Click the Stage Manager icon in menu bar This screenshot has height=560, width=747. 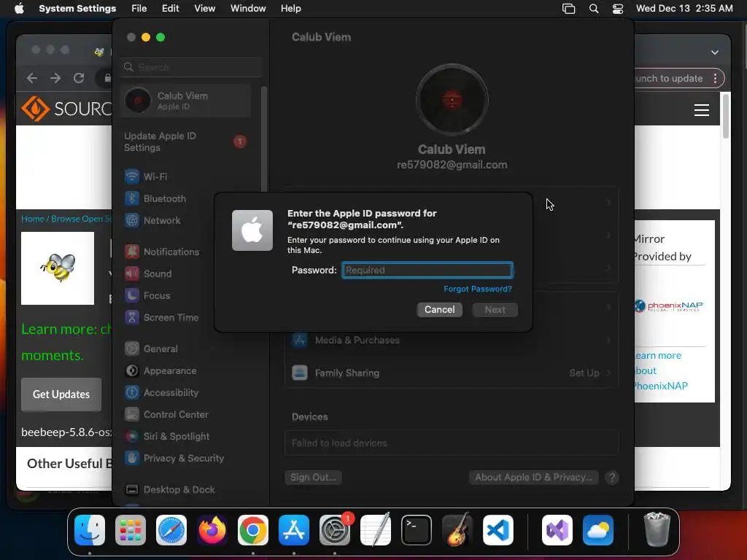coord(568,9)
